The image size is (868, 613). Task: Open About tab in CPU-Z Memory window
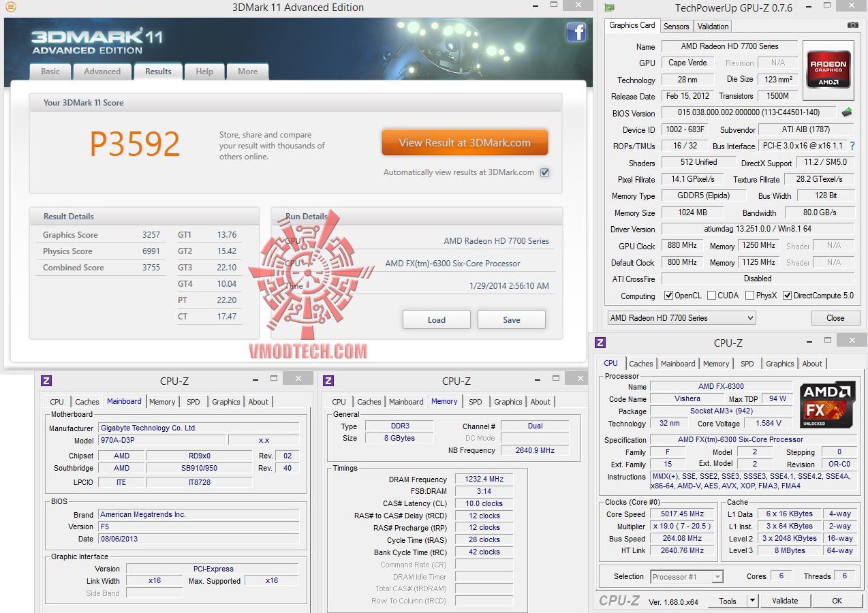pyautogui.click(x=540, y=402)
